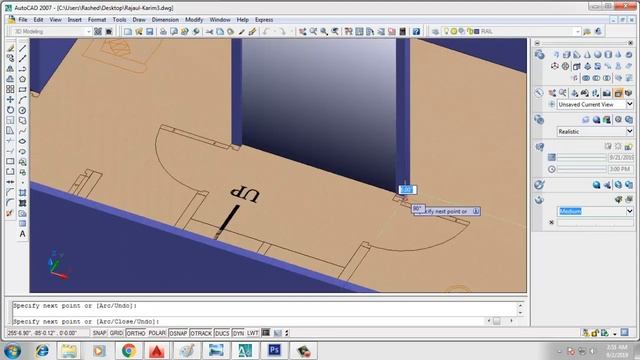Click the sun time slider
640x360 pixels.
(x=582, y=169)
